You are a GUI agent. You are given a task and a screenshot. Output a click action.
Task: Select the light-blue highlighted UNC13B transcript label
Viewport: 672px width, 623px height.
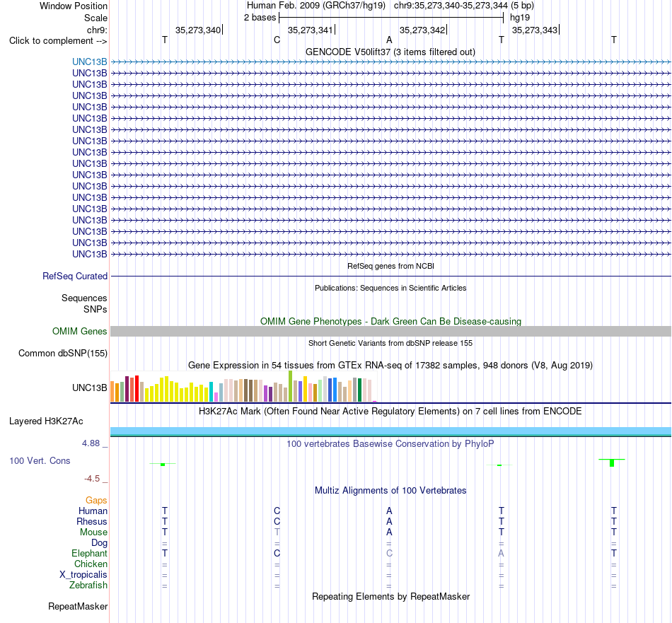[x=90, y=62]
